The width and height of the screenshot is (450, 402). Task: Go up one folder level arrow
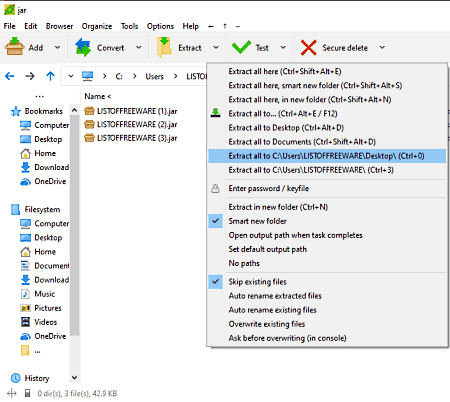pos(50,76)
